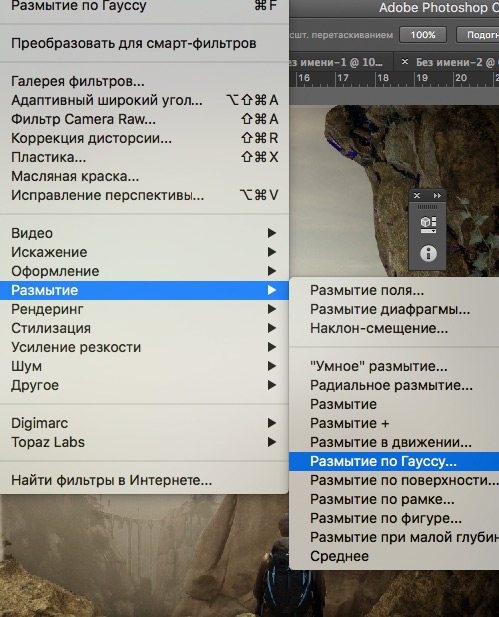Select Размытие диафрагмы in submenu
Image resolution: width=499 pixels, height=617 pixels.
pos(394,309)
